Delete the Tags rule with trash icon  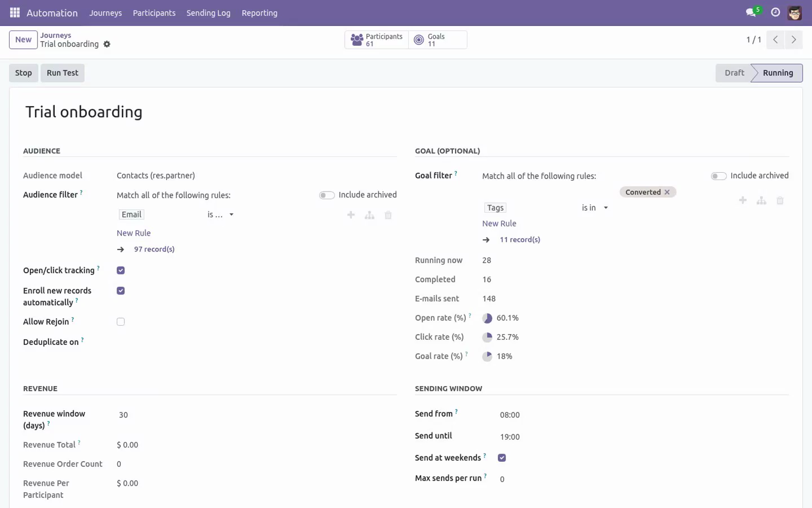click(x=780, y=200)
